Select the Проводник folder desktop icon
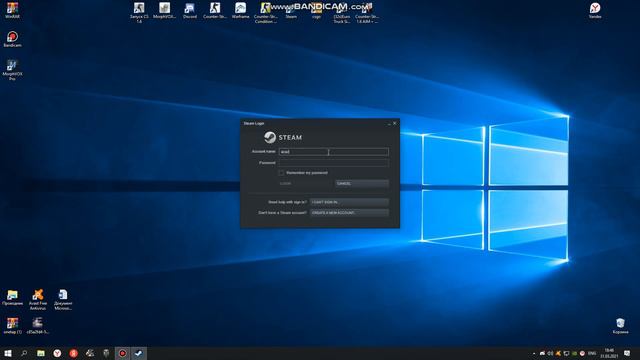Image resolution: width=640 pixels, height=360 pixels. 12,297
